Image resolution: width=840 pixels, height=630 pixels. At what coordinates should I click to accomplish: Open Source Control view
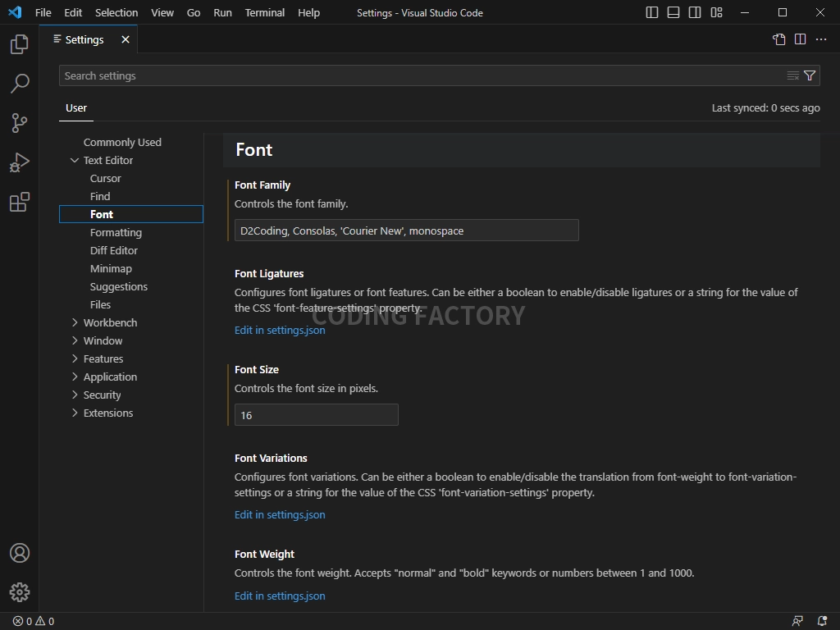click(x=20, y=123)
